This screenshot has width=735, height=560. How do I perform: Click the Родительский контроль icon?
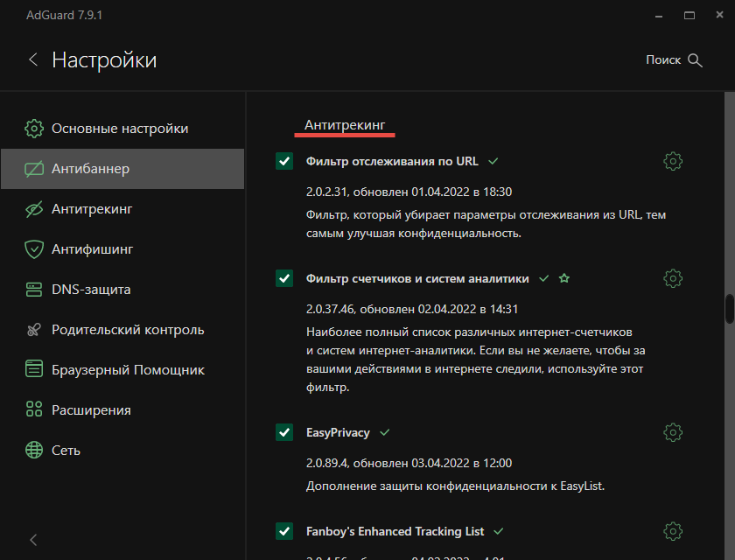coord(34,330)
